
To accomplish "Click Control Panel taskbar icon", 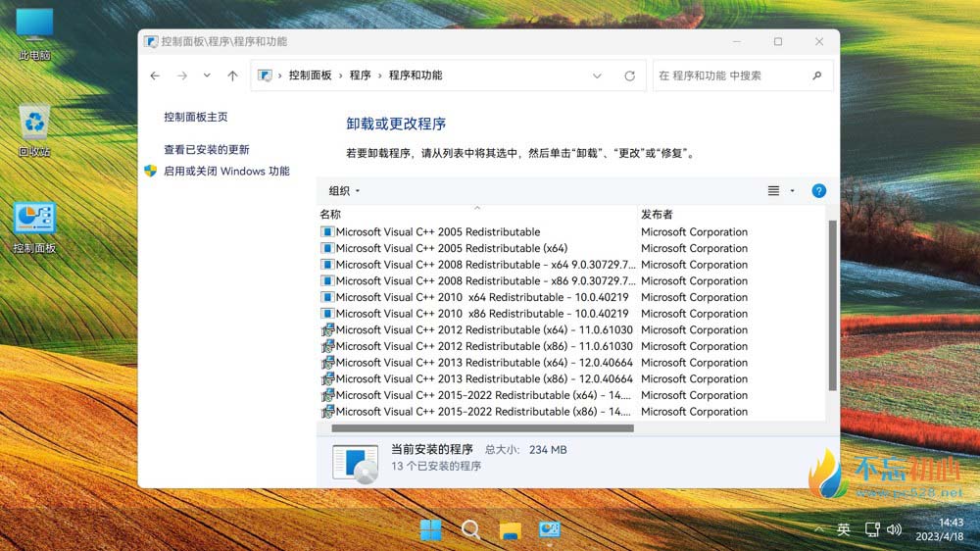I will (x=550, y=529).
